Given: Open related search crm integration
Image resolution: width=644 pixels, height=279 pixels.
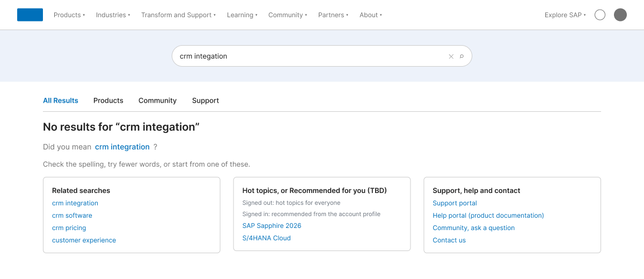Looking at the screenshot, I should pyautogui.click(x=75, y=203).
